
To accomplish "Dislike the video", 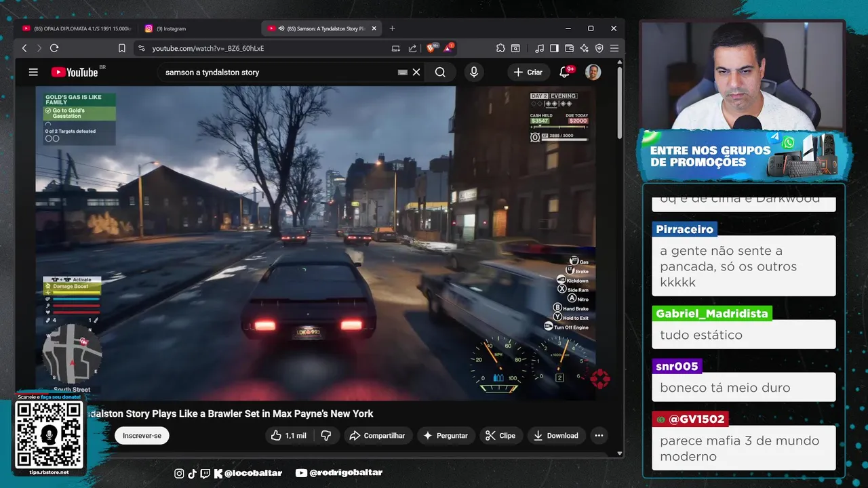I will tap(326, 436).
